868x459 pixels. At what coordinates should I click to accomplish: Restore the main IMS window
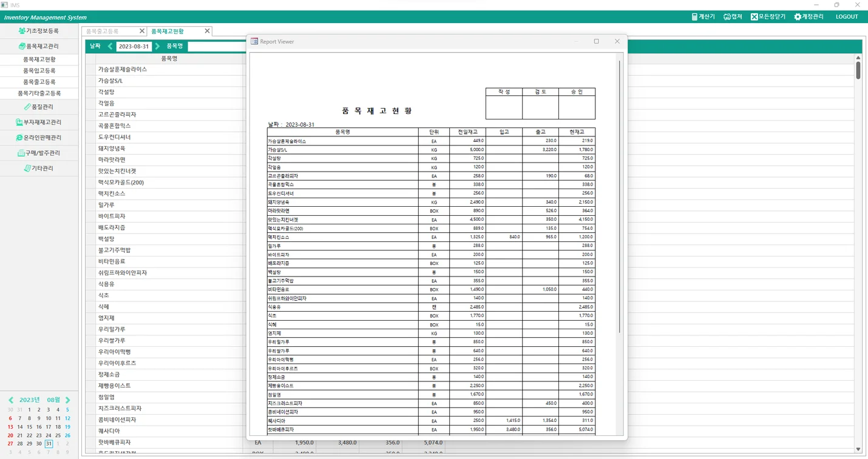coord(836,5)
